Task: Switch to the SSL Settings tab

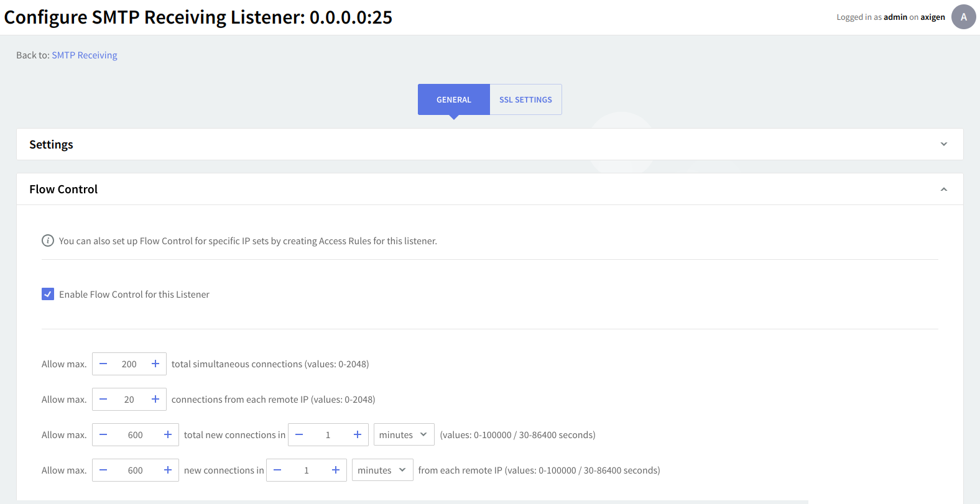Action: [525, 99]
